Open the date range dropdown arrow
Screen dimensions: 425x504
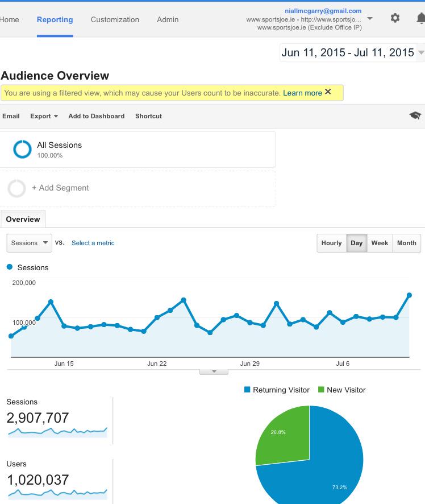pyautogui.click(x=421, y=52)
